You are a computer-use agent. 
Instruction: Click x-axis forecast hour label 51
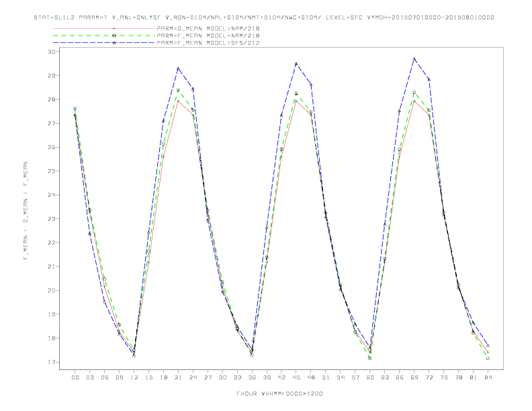(326, 377)
